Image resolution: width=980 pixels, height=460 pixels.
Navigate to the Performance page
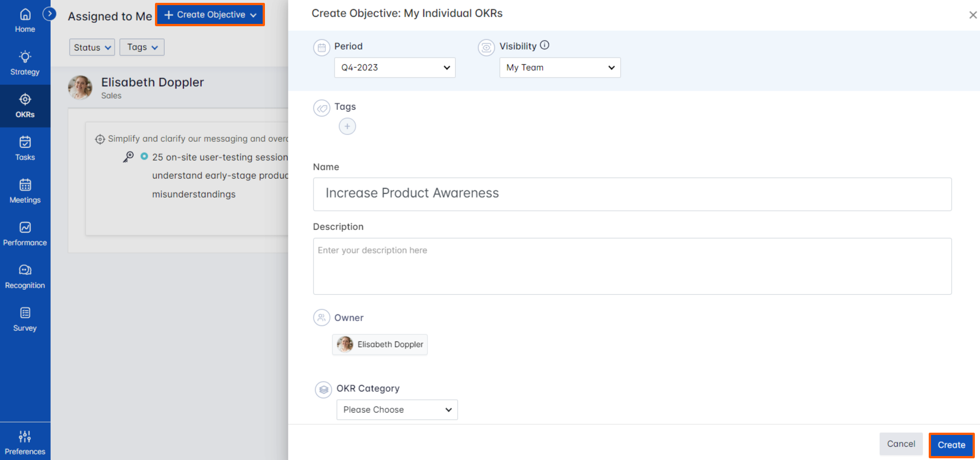tap(25, 234)
